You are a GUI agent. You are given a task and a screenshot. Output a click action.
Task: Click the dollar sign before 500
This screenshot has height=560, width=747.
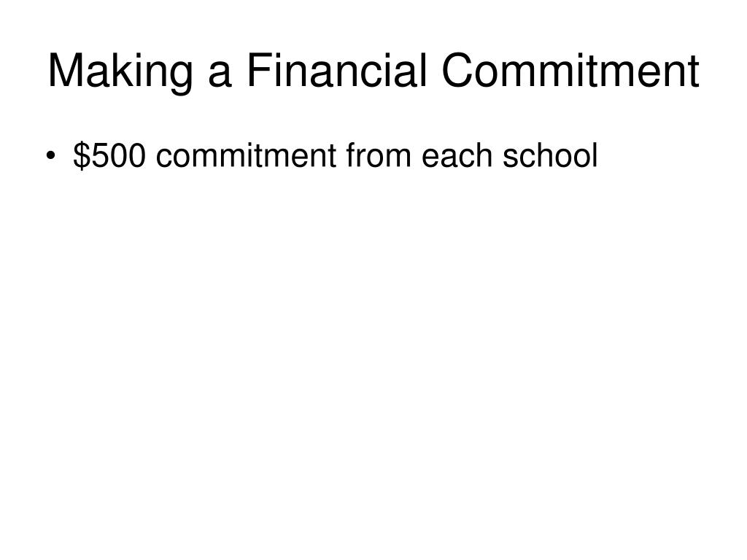(x=82, y=155)
